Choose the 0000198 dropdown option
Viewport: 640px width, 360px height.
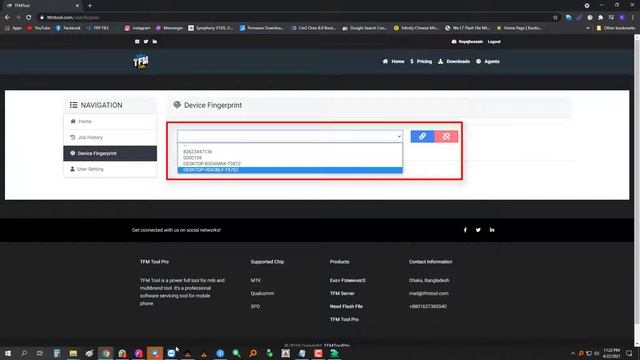(192, 158)
